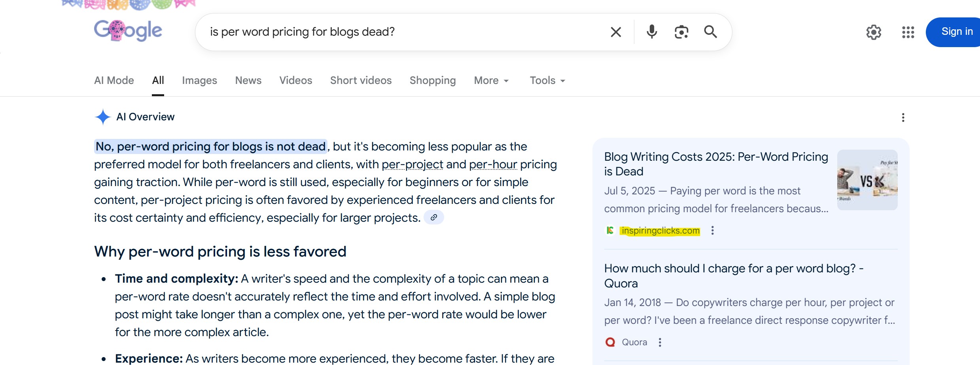Open AI Overview three-dot options menu

903,118
